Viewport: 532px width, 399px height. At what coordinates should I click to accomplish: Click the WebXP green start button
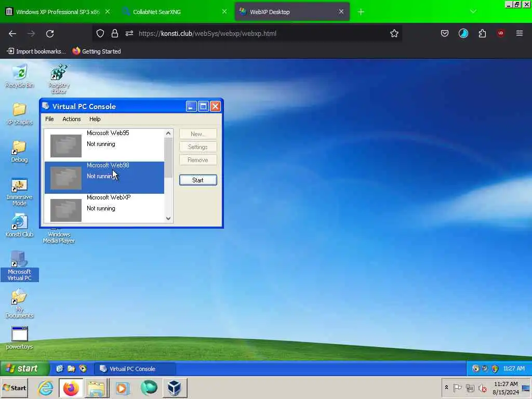click(25, 368)
